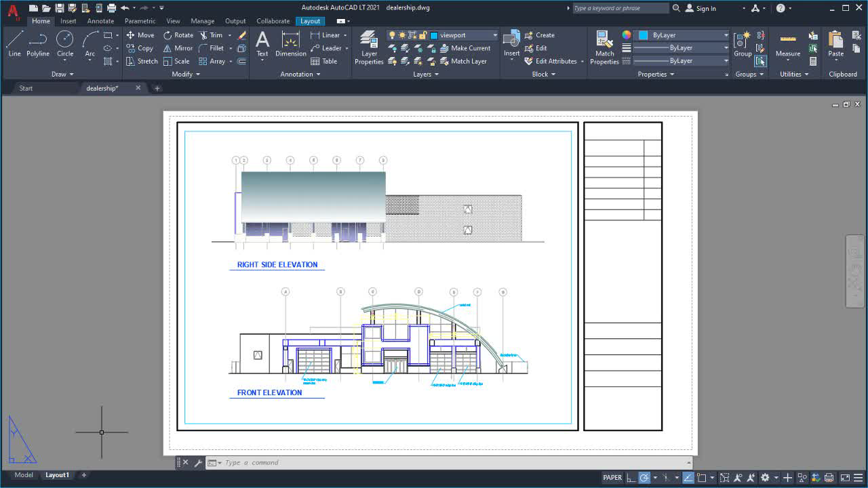Screen dimensions: 868x488
Task: Switch to the Start file tab
Action: pyautogui.click(x=26, y=88)
